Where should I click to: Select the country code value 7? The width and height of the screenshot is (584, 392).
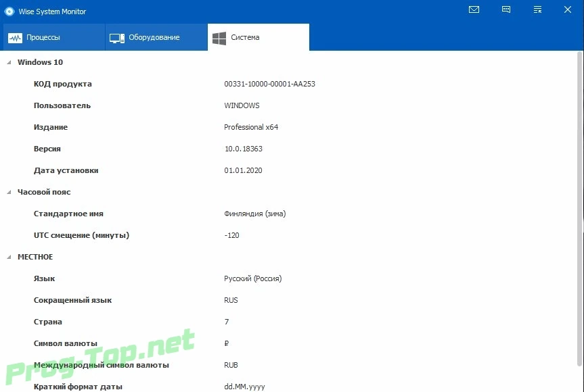coord(227,322)
